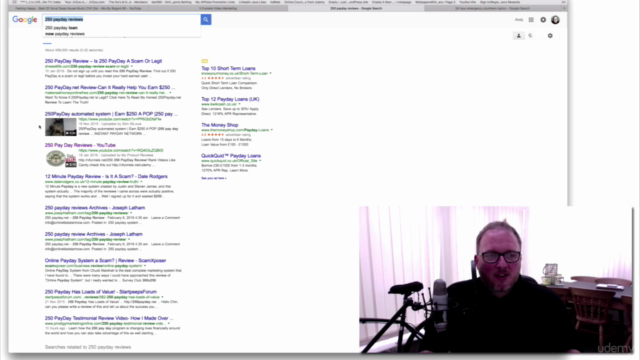Expand URL dropdown of 'QuickQuid Payday Loans' ad
640x360 pixels.
point(260,160)
